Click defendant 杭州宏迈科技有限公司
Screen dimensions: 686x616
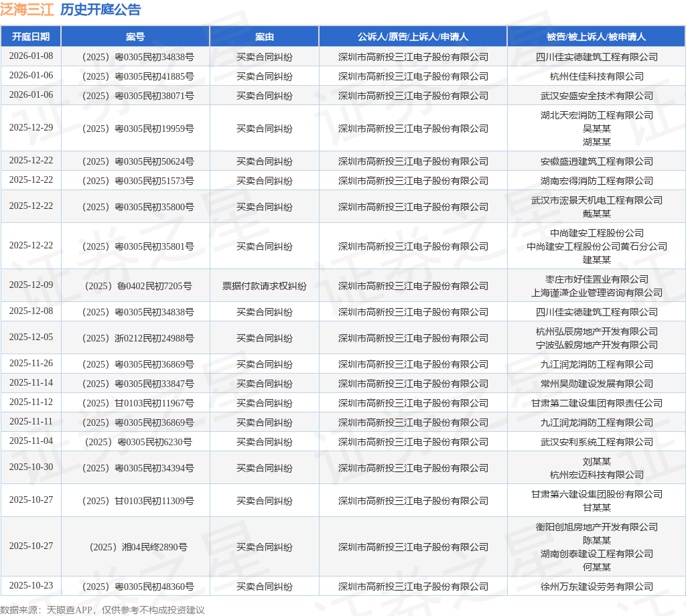pos(597,475)
